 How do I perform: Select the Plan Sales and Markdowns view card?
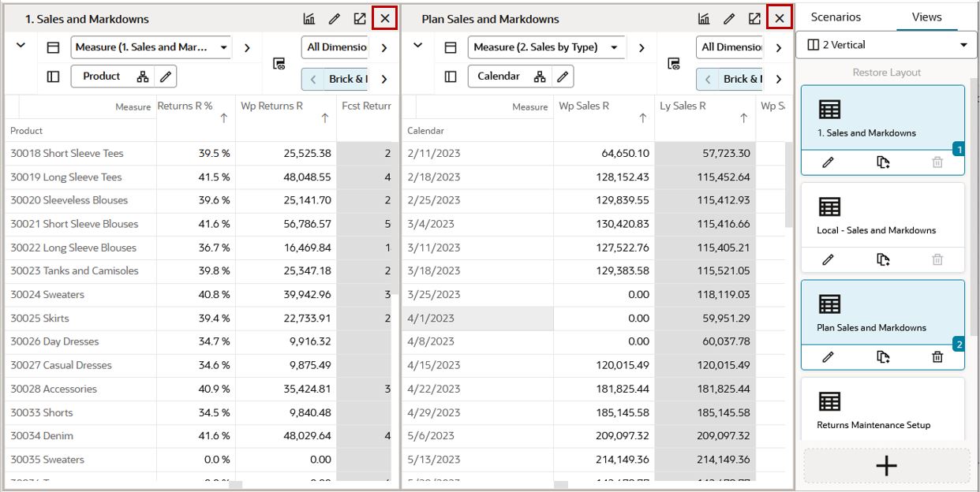[x=883, y=312]
